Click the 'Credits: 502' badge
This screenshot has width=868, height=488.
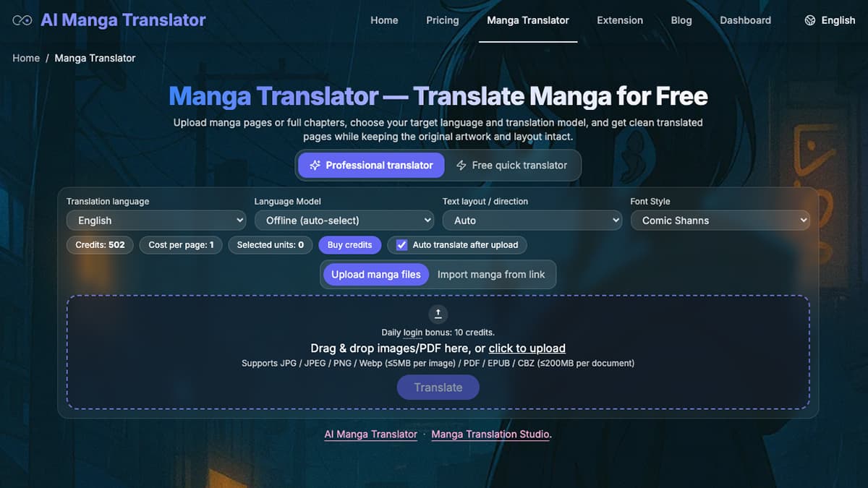[x=100, y=244]
